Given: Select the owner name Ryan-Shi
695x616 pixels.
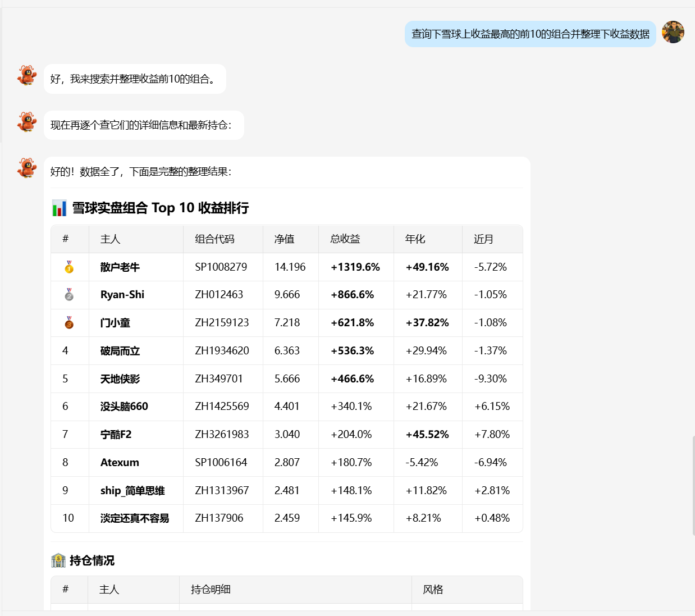Looking at the screenshot, I should tap(122, 295).
